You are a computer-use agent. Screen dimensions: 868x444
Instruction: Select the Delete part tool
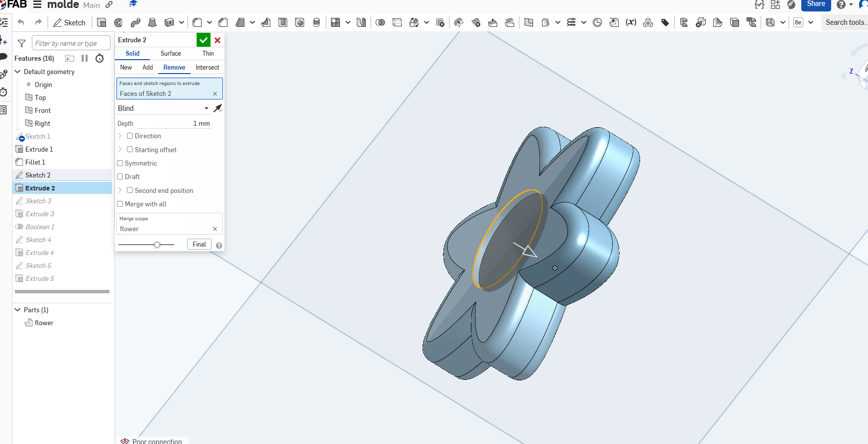440,22
